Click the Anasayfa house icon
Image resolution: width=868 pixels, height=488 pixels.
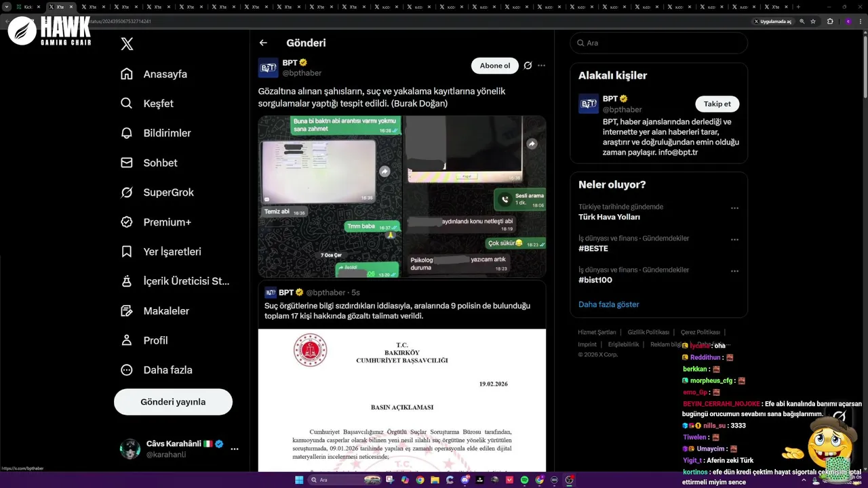pos(127,74)
